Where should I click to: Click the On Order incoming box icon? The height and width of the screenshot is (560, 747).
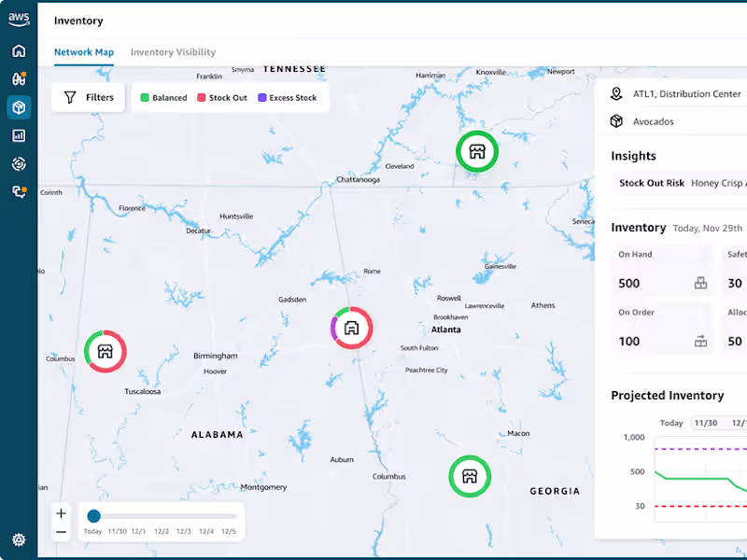701,341
